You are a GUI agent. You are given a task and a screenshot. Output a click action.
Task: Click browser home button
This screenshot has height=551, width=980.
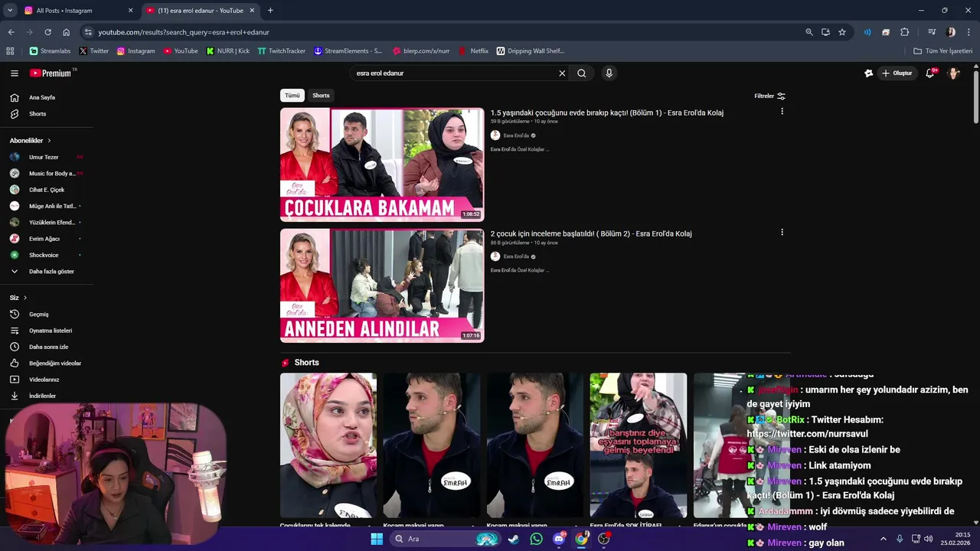(67, 32)
